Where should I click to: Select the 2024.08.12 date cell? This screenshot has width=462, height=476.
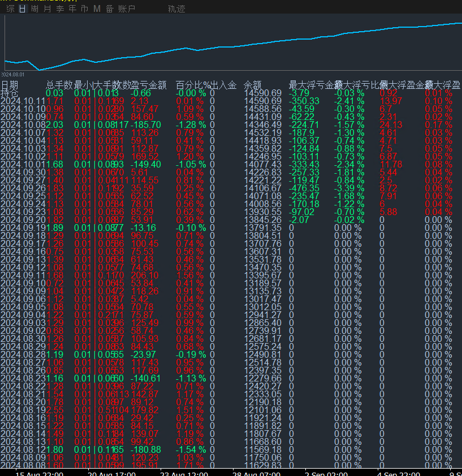[23, 449]
